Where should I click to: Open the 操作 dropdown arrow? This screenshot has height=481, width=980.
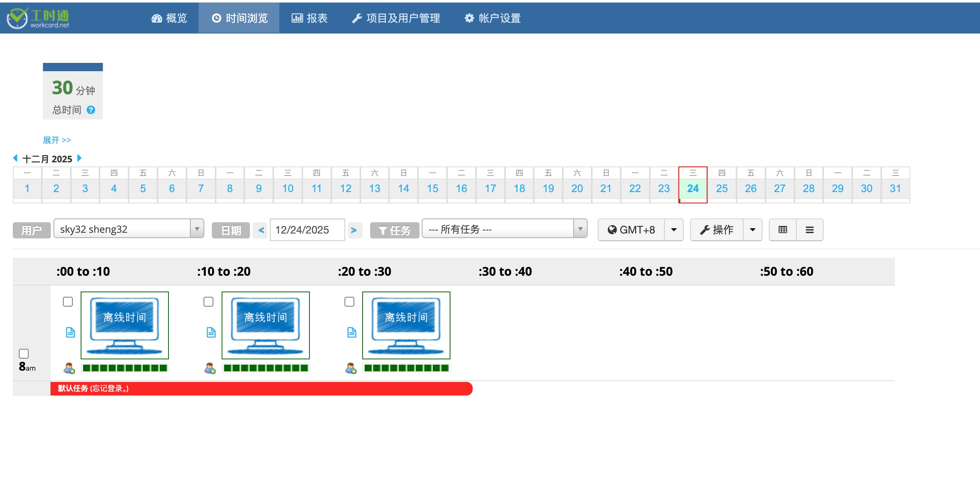point(752,230)
